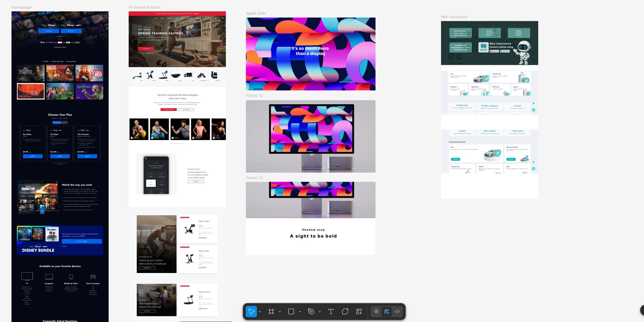Switch to Draw mode
Viewport: 644px width, 322px height.
pos(376,311)
